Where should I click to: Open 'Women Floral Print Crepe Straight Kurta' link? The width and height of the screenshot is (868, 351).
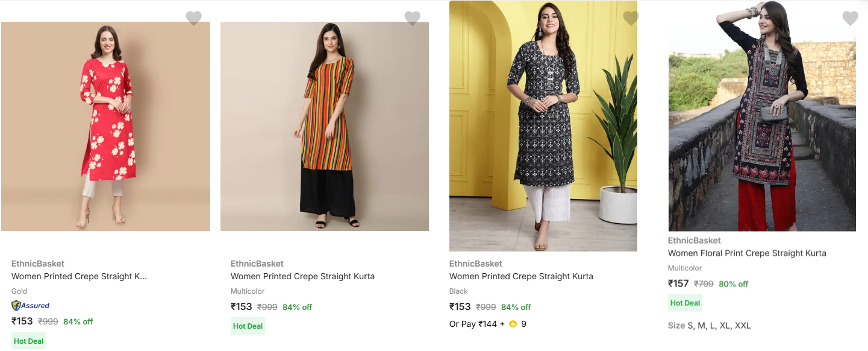(747, 253)
